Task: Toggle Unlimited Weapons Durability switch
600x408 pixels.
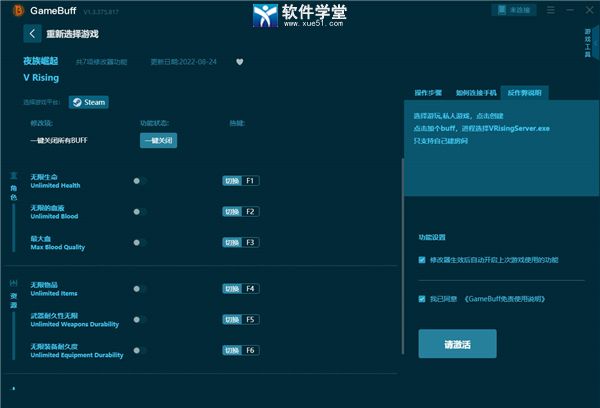Action: [x=140, y=320]
